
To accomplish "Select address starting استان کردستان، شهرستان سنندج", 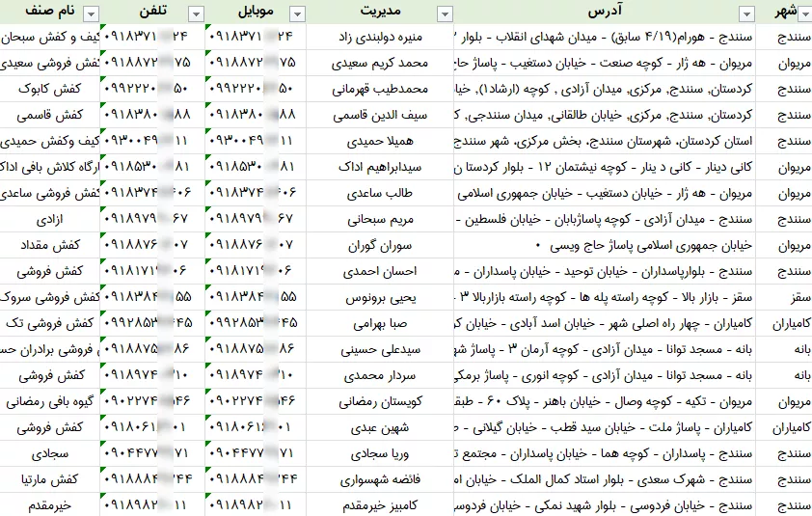I will tap(605, 141).
